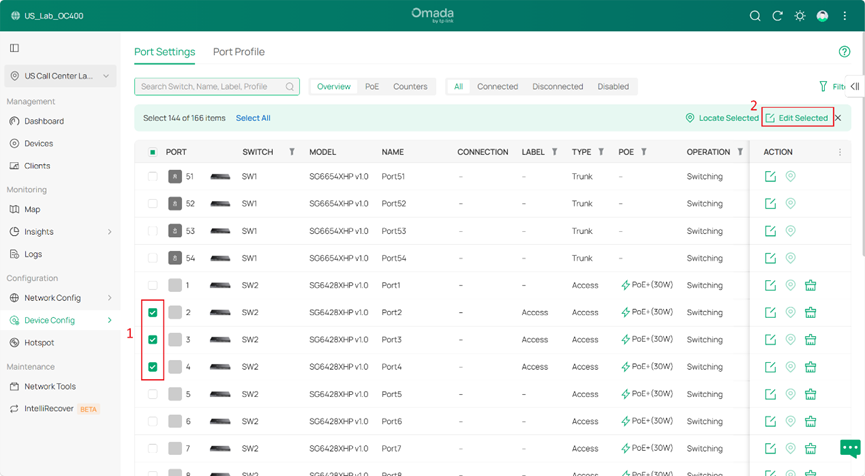Expand the Network Config submenu chevron
Screen dimensions: 865x476
[x=109, y=298]
